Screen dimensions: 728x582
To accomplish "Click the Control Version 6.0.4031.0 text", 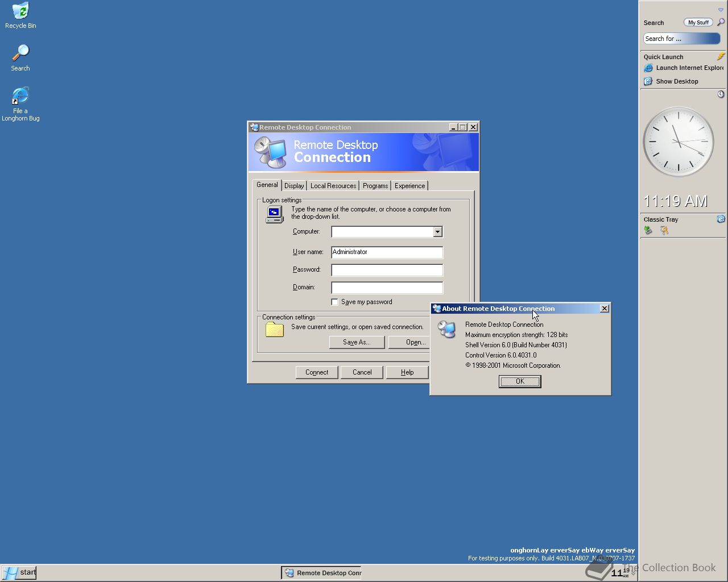I will tap(500, 355).
